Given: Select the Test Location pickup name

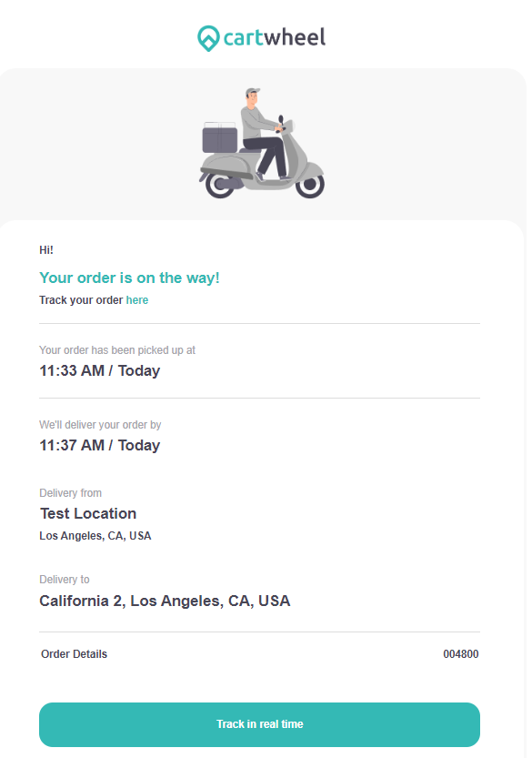Looking at the screenshot, I should [x=87, y=513].
